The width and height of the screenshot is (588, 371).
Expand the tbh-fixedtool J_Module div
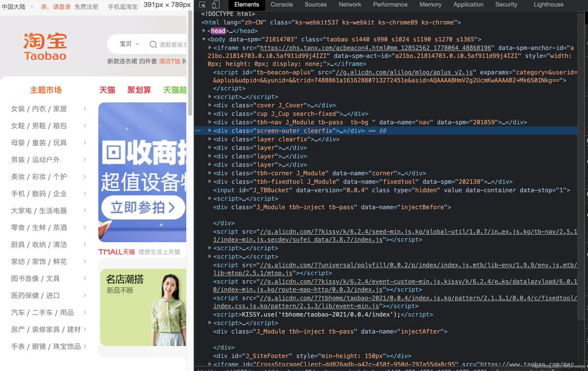[210, 182]
